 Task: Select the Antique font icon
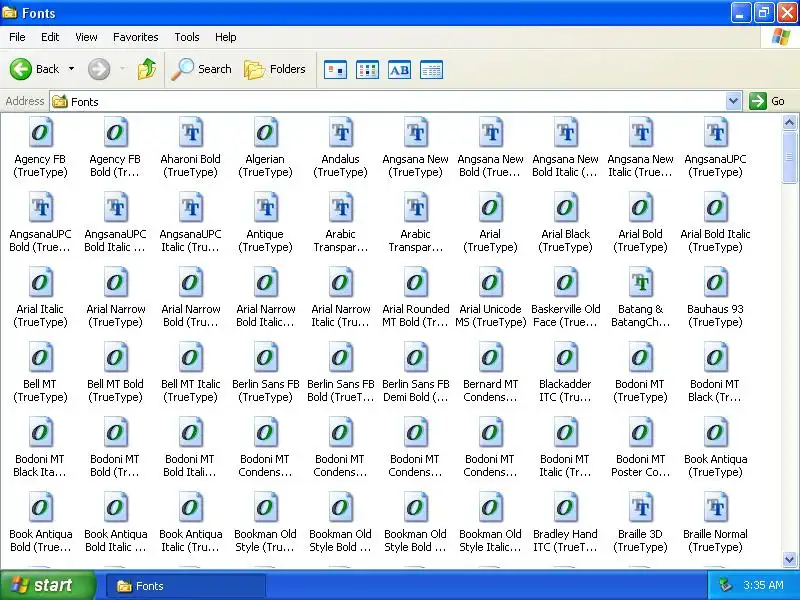point(265,208)
